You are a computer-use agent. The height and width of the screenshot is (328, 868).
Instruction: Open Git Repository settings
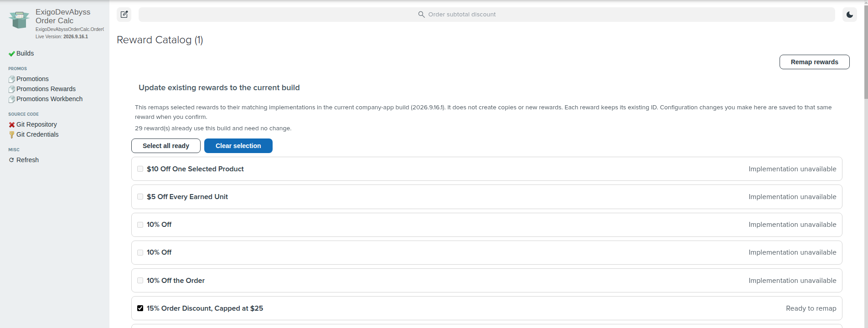[x=36, y=124]
